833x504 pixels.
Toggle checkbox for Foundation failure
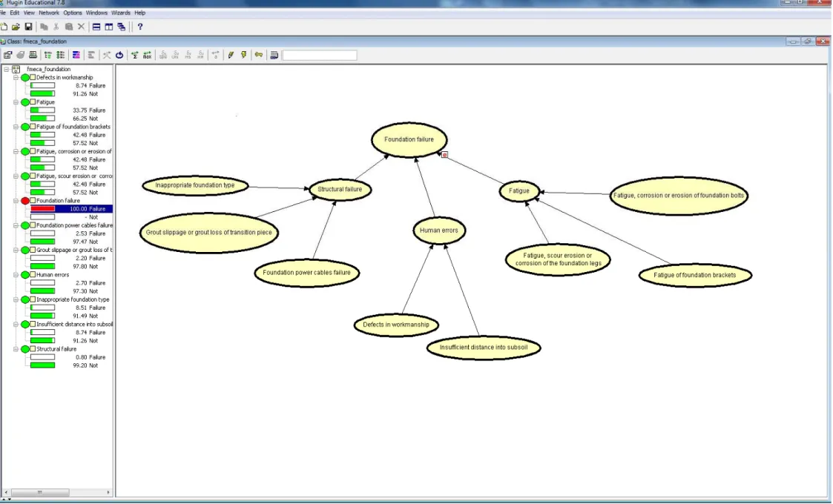33,201
